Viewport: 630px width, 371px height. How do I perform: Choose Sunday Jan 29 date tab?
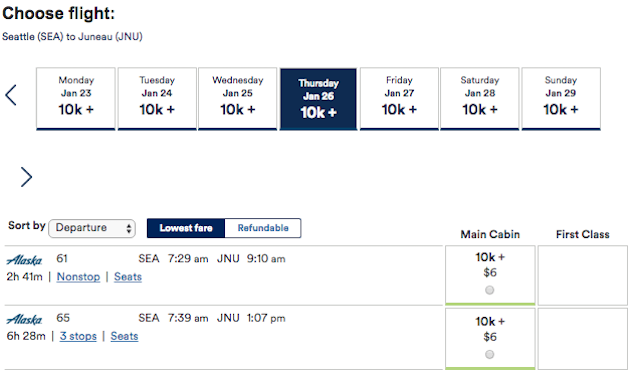click(x=561, y=99)
